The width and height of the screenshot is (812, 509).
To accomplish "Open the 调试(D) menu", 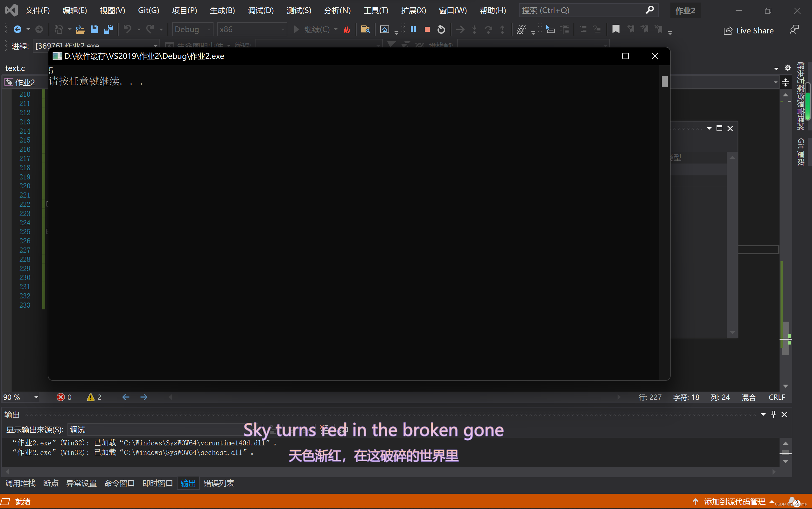I will (260, 10).
